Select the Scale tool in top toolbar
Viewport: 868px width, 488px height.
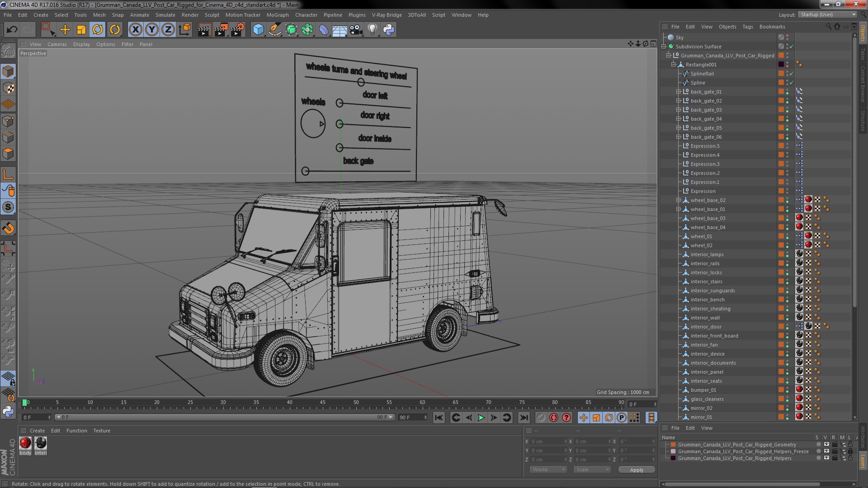pyautogui.click(x=81, y=30)
